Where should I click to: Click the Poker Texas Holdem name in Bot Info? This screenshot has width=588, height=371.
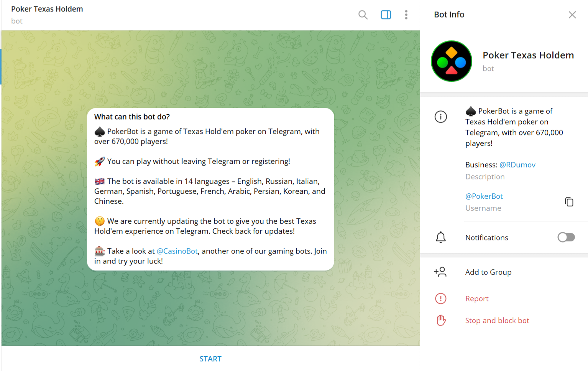coord(528,55)
